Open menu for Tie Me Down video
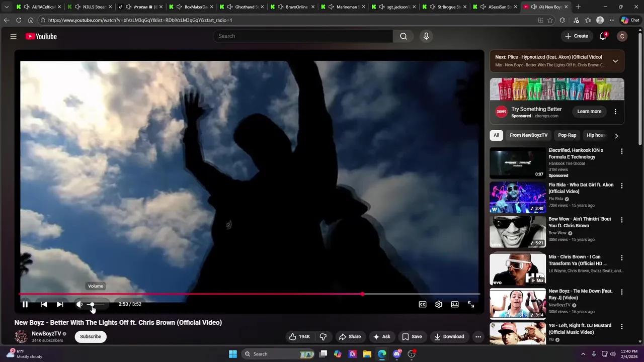Viewport: 644px width, 362px height. [x=622, y=292]
